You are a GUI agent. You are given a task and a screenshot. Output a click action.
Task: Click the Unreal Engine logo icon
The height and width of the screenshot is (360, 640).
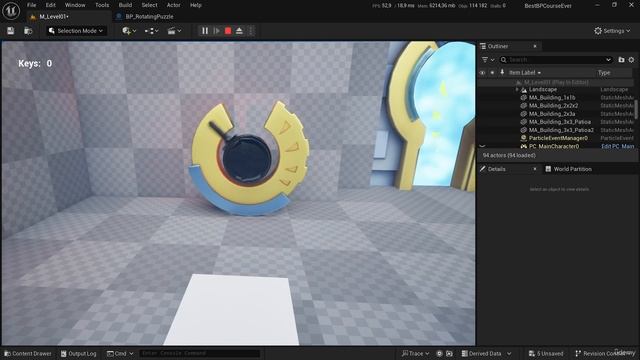11,11
